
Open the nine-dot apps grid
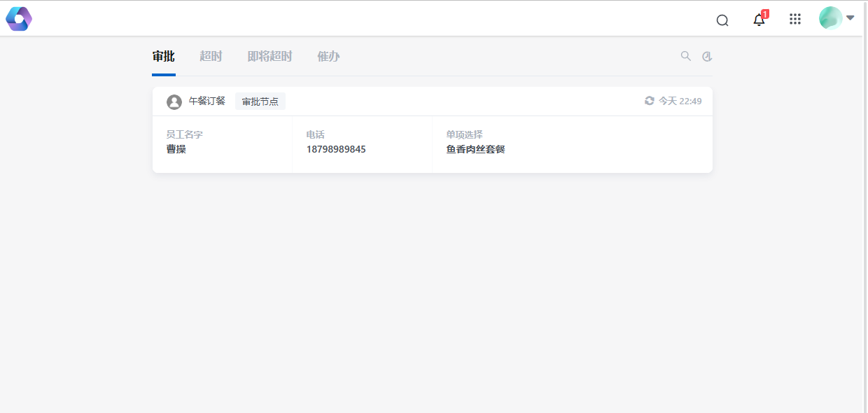(x=795, y=19)
